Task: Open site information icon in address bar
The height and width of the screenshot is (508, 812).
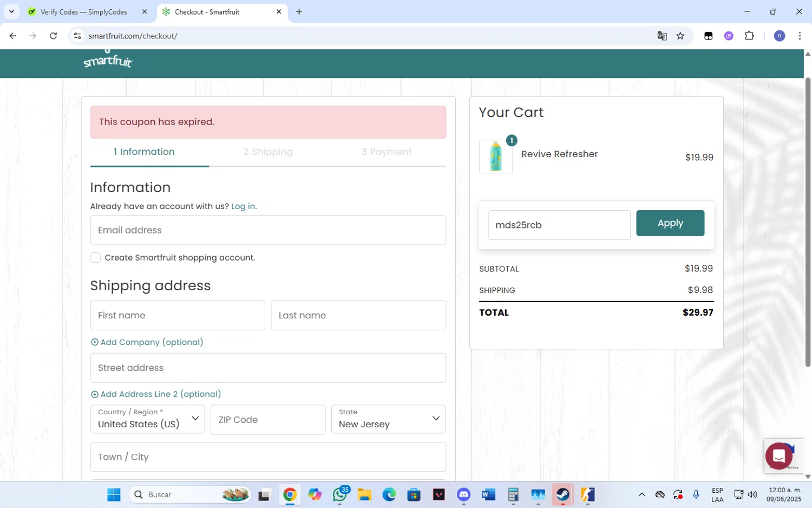Action: point(77,36)
